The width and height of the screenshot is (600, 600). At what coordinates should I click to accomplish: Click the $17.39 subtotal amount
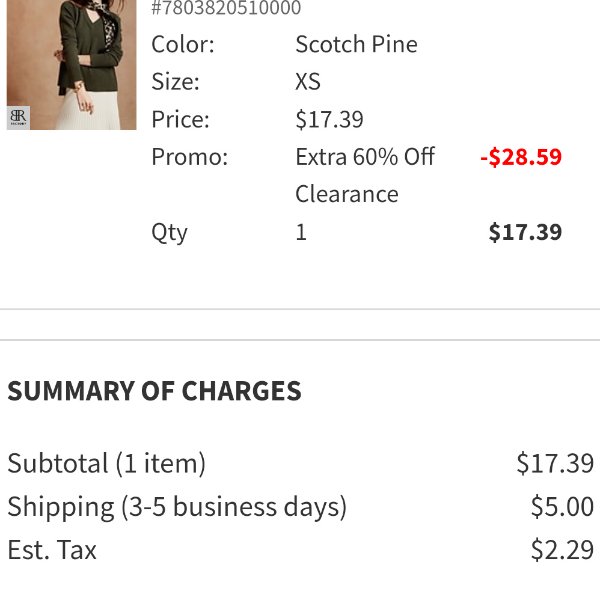click(555, 463)
